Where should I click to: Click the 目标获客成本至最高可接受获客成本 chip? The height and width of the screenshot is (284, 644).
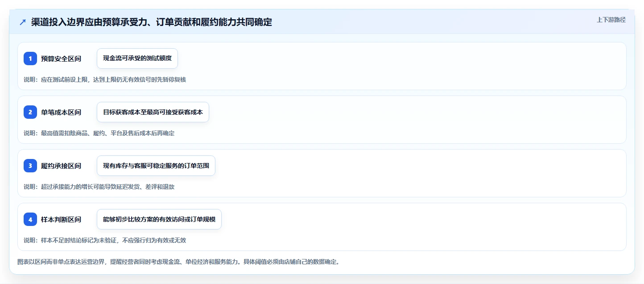pos(153,112)
